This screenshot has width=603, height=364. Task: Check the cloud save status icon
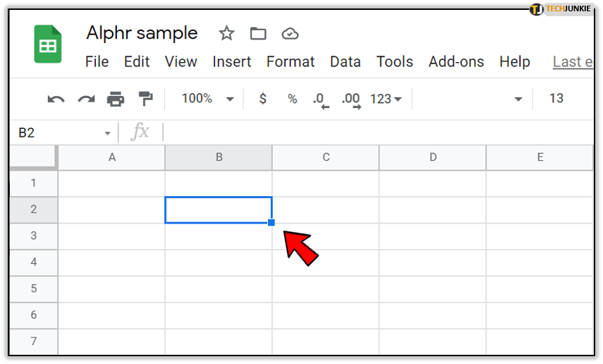(289, 33)
